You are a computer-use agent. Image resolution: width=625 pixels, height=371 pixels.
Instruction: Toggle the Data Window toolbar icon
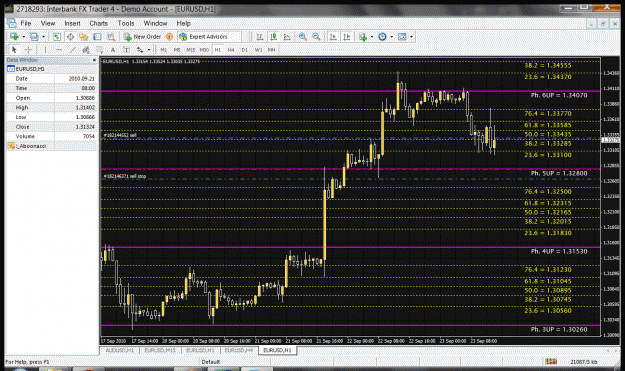pyautogui.click(x=70, y=37)
